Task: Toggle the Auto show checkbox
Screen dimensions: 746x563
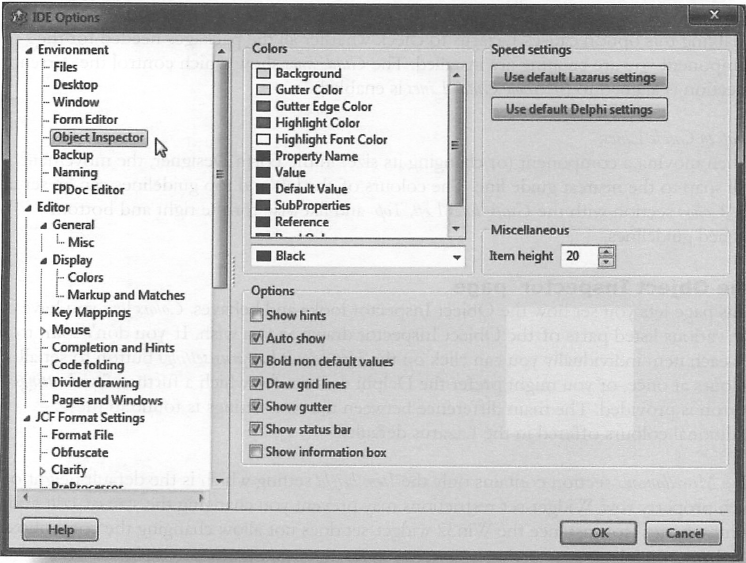Action: 257,338
